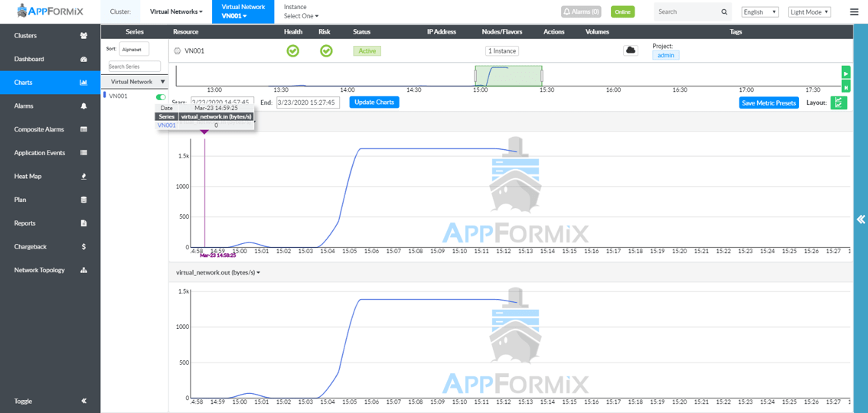Image resolution: width=868 pixels, height=413 pixels.
Task: Click the Series column header
Action: (x=135, y=31)
